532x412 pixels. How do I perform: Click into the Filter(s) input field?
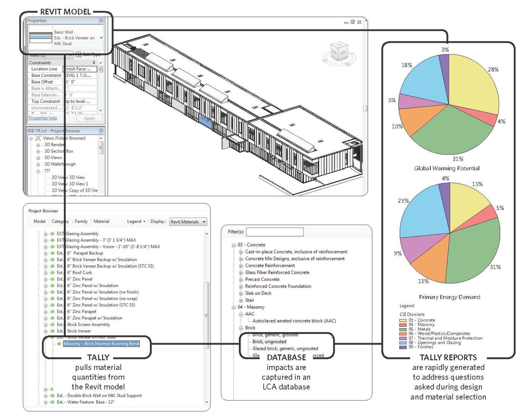click(x=275, y=232)
